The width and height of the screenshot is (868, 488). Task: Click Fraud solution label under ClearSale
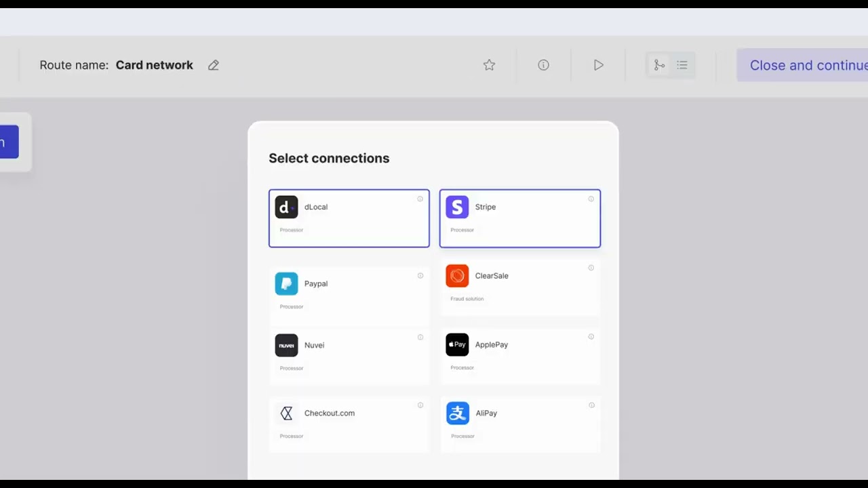pyautogui.click(x=467, y=299)
